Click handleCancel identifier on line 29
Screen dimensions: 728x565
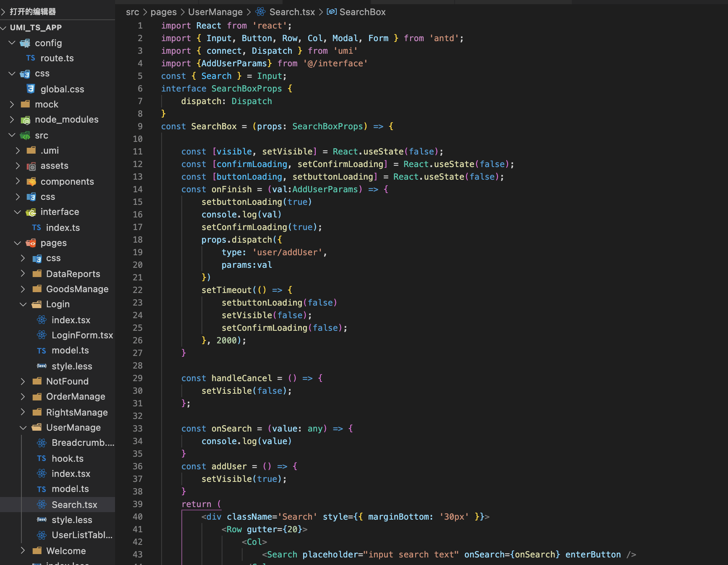(x=242, y=378)
